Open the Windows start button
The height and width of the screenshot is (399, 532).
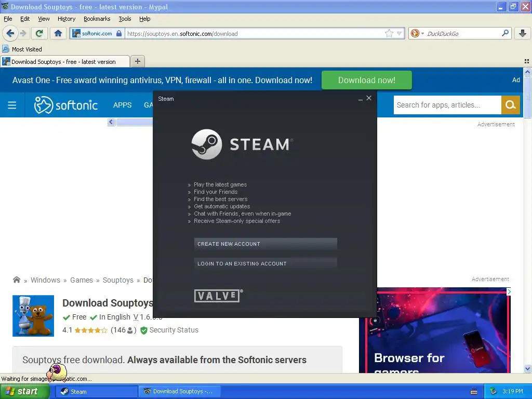pos(24,391)
